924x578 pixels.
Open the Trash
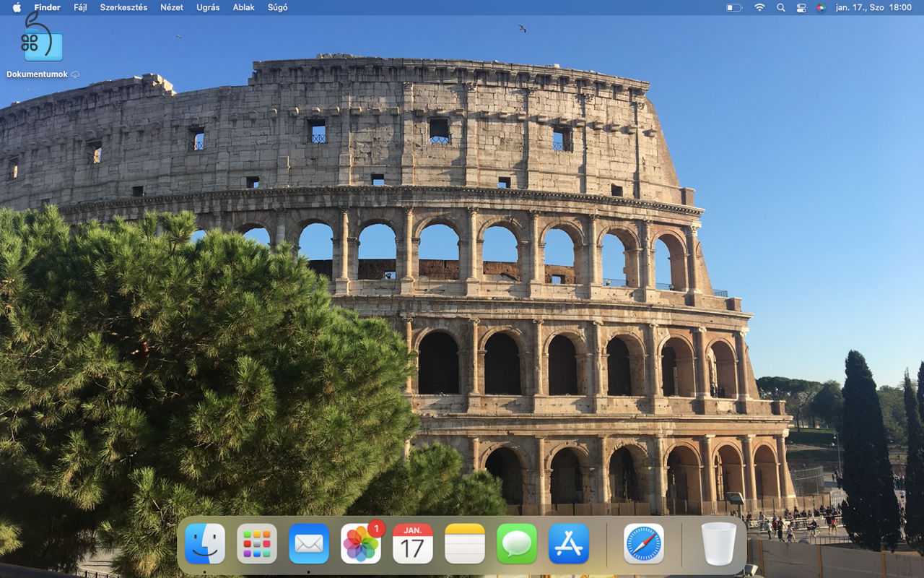coord(717,543)
